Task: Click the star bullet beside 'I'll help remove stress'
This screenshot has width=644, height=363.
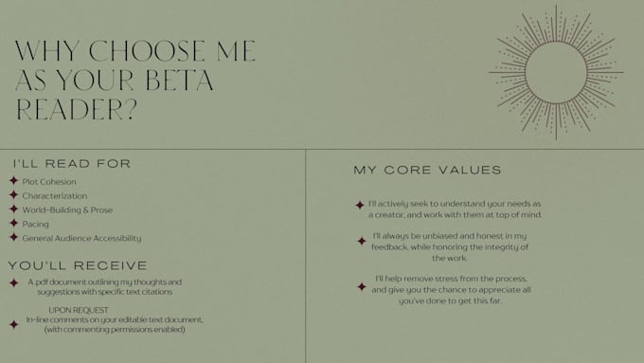Action: coord(362,286)
